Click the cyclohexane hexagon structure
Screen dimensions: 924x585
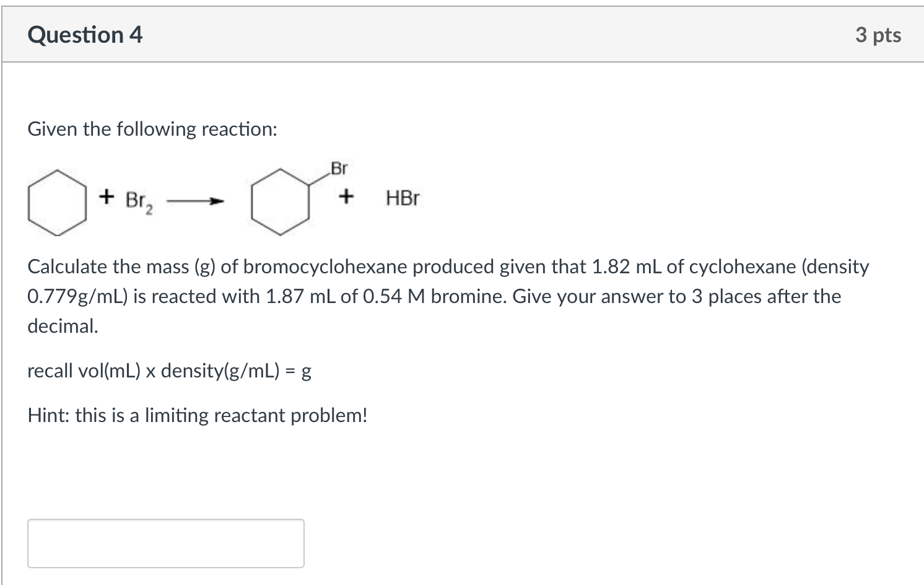pyautogui.click(x=58, y=203)
